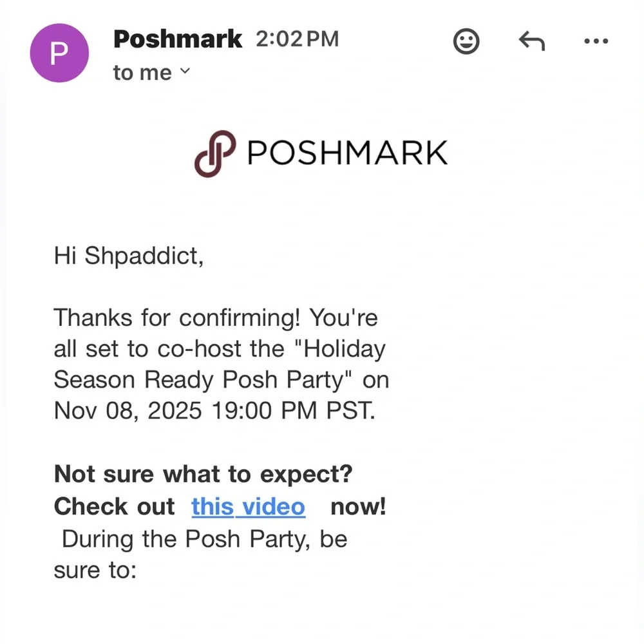
Task: Click the Poshmark sender name
Action: tap(178, 40)
